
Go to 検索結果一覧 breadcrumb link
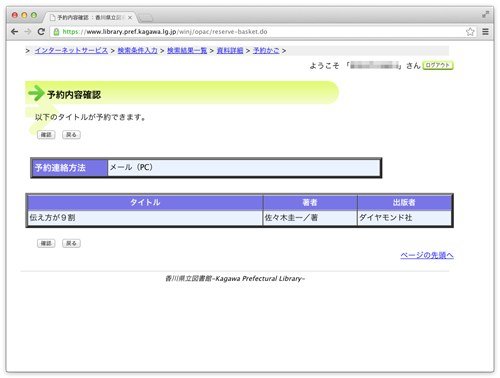click(x=187, y=50)
